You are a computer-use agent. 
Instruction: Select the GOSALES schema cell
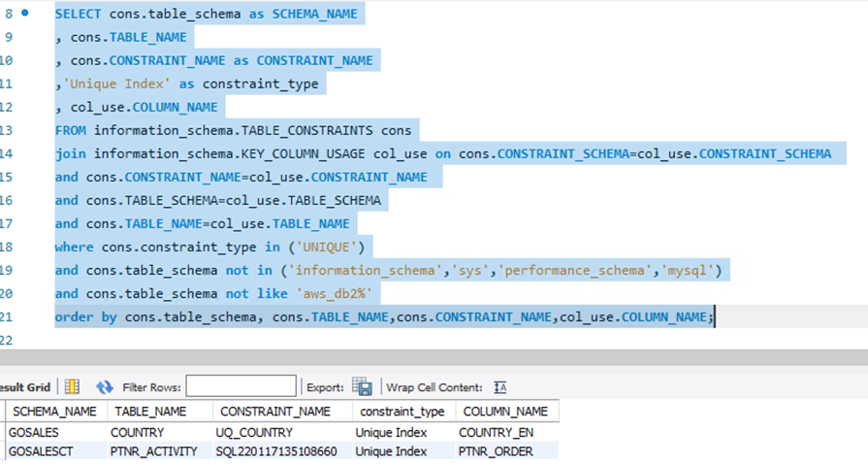tap(34, 432)
